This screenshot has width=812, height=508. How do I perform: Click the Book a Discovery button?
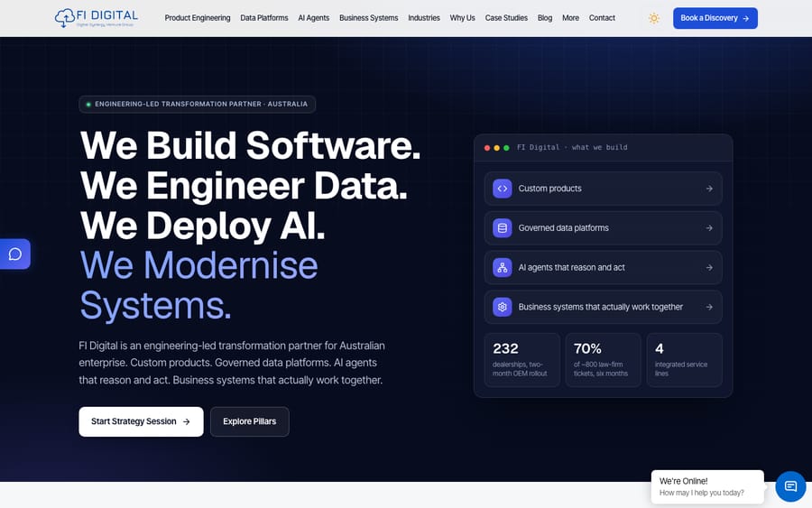tap(715, 18)
